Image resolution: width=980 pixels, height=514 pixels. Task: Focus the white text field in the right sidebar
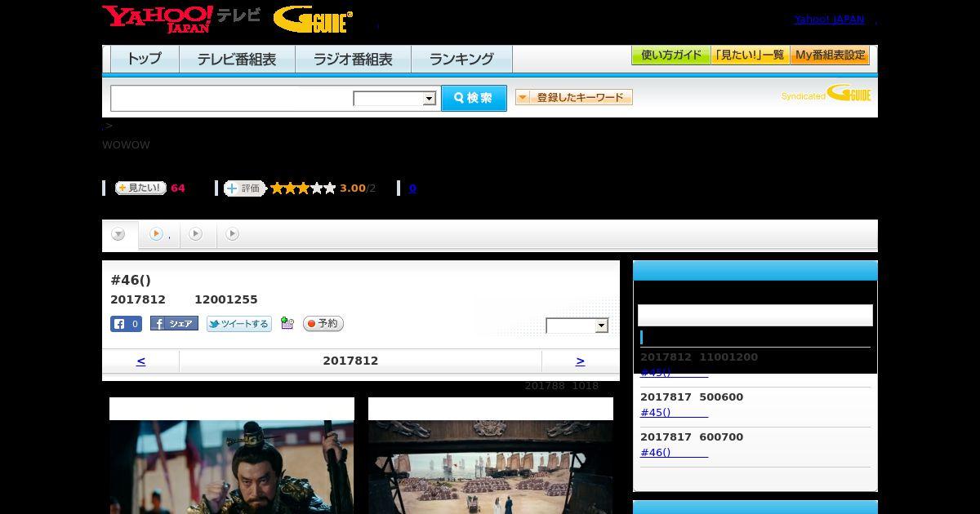pyautogui.click(x=755, y=316)
